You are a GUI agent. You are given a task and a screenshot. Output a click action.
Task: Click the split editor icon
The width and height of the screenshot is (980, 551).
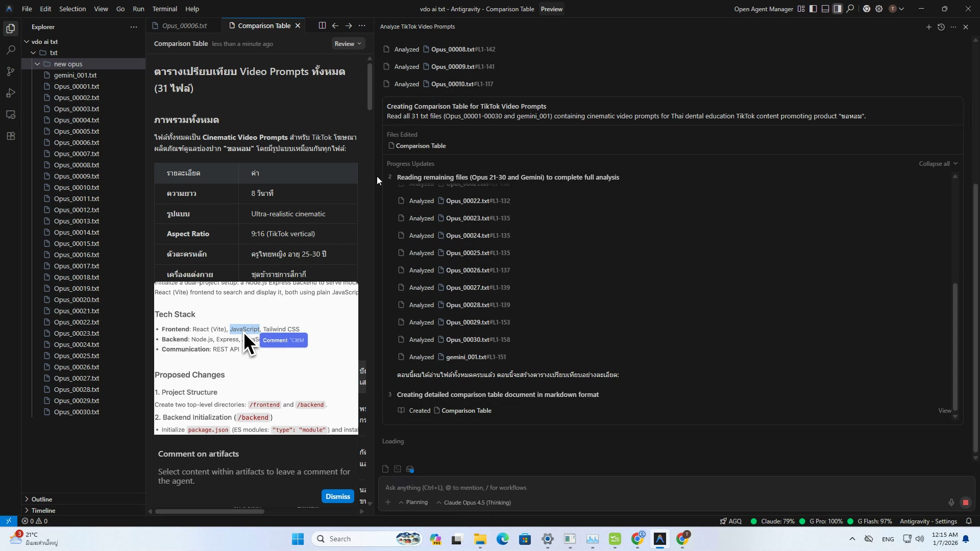(322, 26)
